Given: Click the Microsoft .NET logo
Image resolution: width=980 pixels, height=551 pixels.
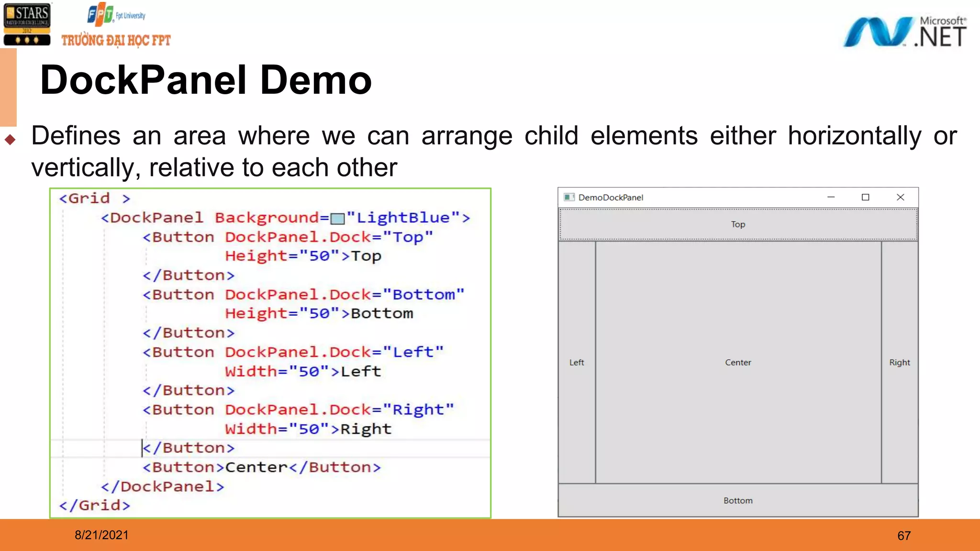Looking at the screenshot, I should [905, 32].
